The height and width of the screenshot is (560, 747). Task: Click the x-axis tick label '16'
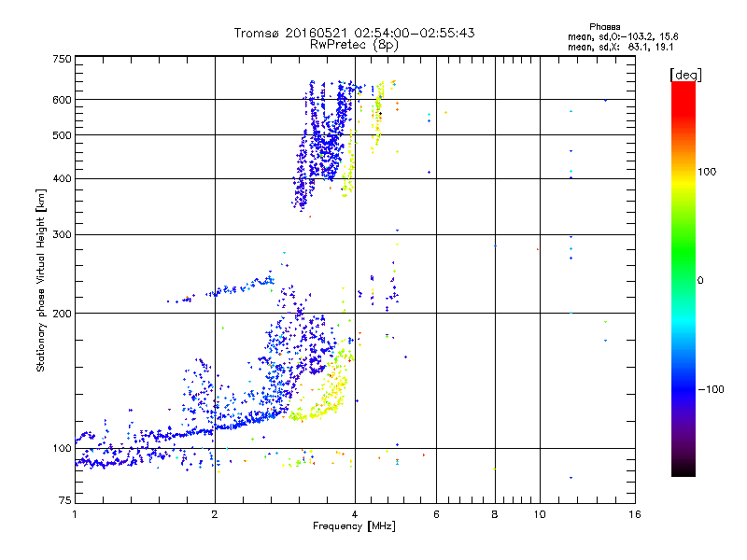[x=635, y=514]
